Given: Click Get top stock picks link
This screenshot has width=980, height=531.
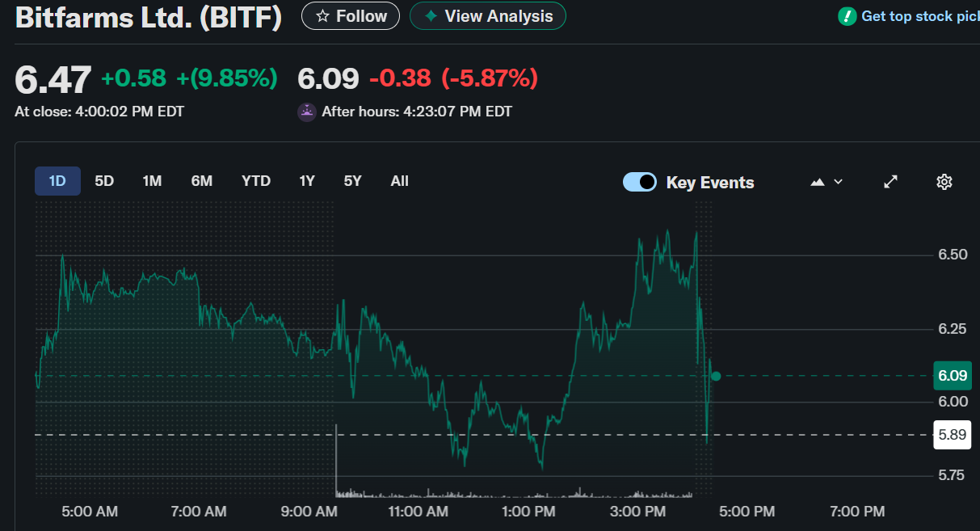Looking at the screenshot, I should coord(919,16).
